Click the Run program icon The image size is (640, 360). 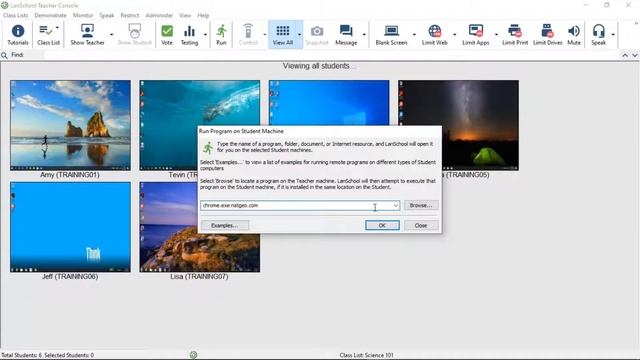(221, 34)
